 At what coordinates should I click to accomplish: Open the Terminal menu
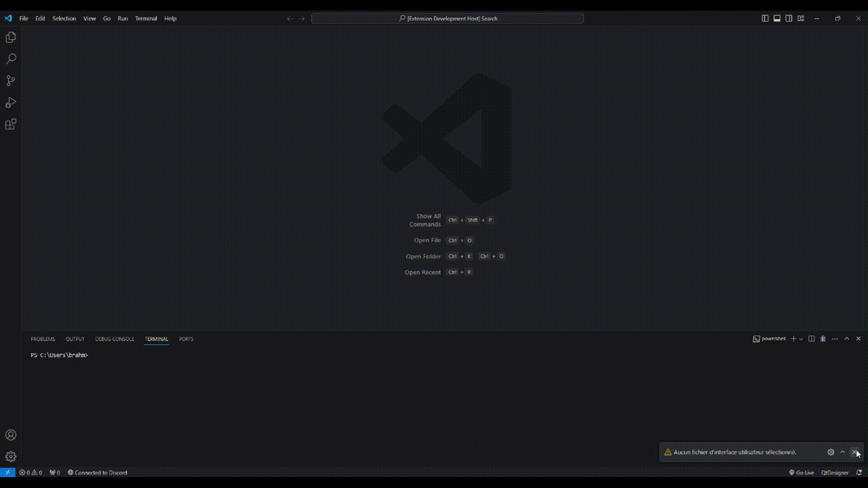(146, 19)
